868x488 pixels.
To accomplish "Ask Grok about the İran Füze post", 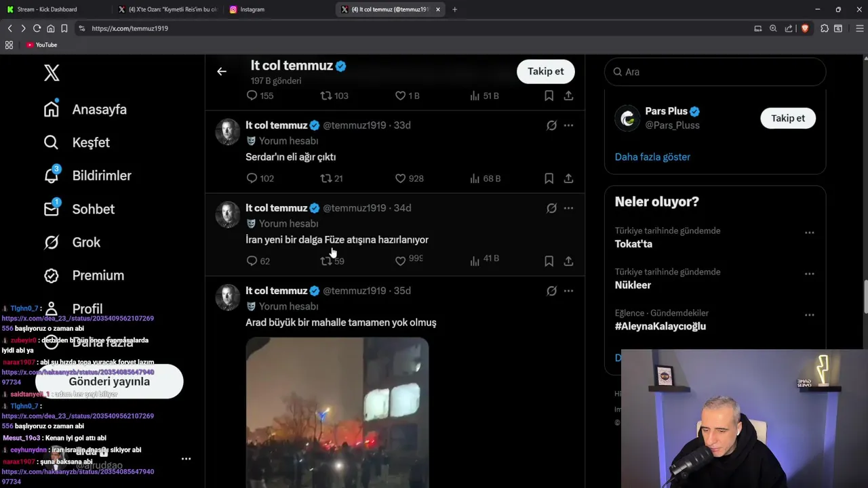I will [x=551, y=208].
